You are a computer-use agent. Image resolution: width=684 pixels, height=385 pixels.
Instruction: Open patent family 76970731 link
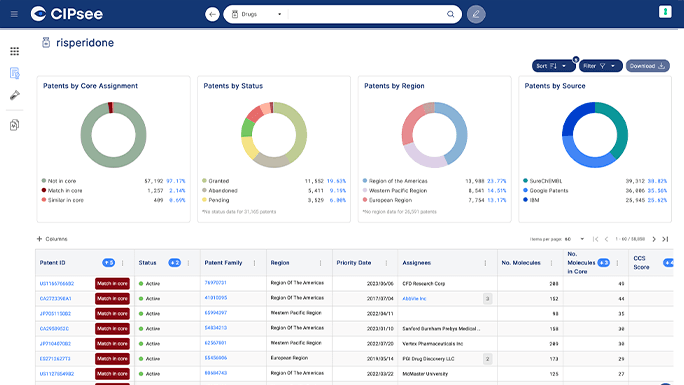point(215,283)
